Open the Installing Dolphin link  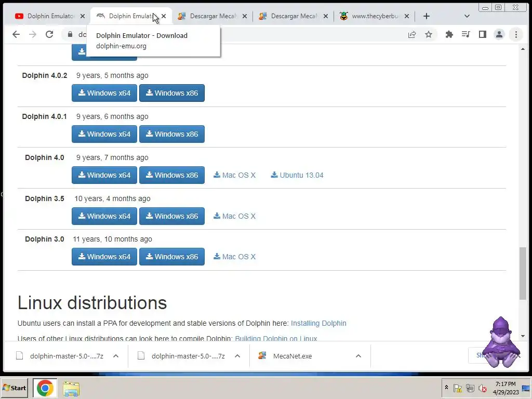(x=318, y=323)
